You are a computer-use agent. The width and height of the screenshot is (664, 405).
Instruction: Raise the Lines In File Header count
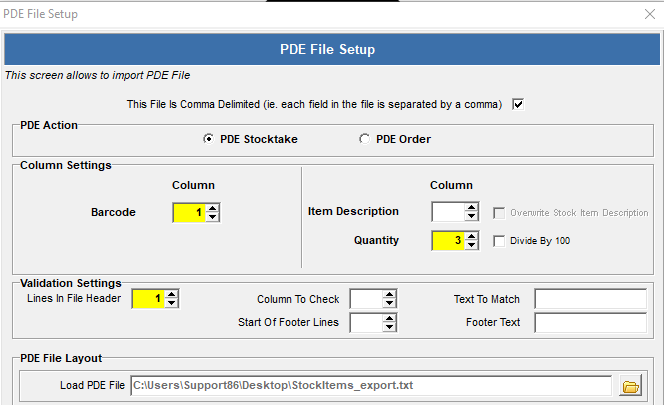click(172, 294)
